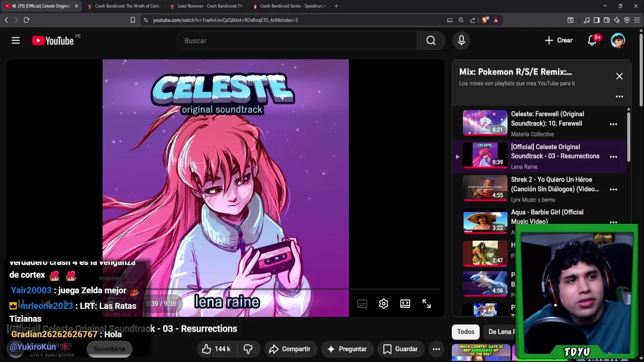The image size is (644, 362).
Task: Open options for Resurrections playlist item
Action: click(x=613, y=157)
